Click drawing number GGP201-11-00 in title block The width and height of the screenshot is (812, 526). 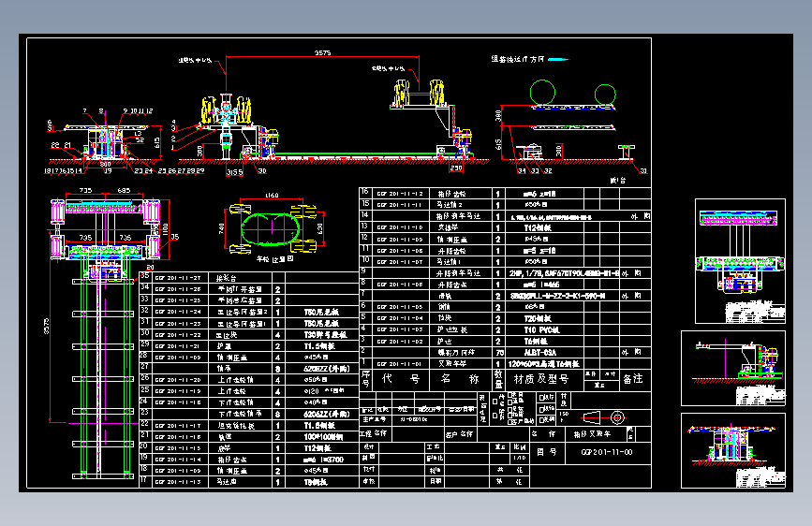(606, 452)
